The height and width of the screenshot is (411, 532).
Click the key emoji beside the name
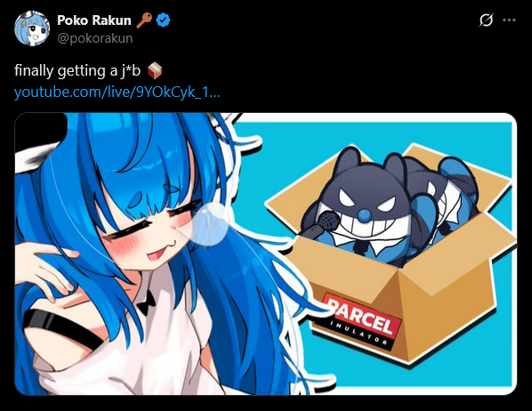pyautogui.click(x=144, y=20)
